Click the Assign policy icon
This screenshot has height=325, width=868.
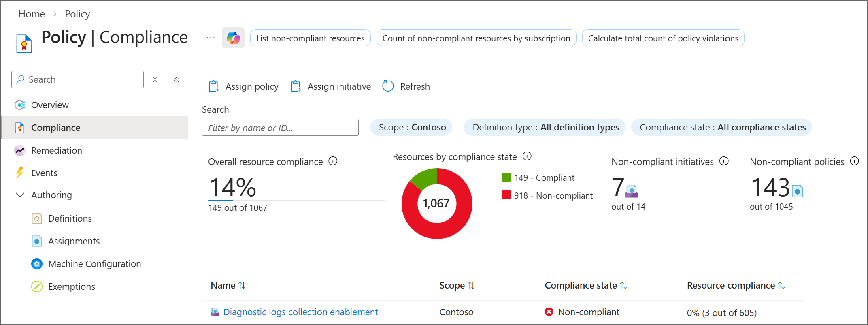point(213,86)
